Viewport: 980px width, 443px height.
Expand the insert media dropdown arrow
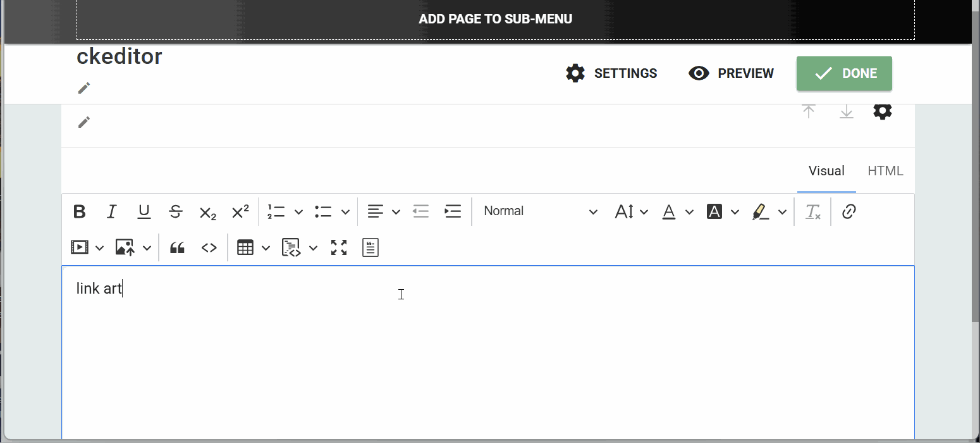coord(100,247)
